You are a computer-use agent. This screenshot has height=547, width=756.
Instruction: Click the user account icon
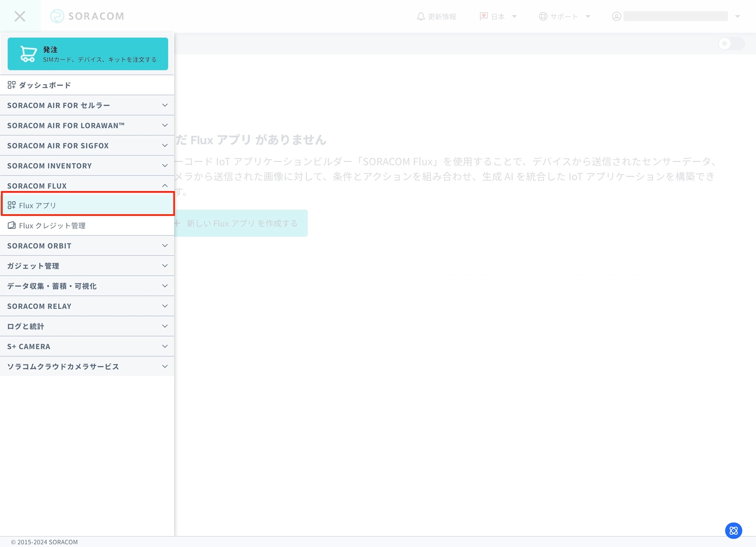coord(617,16)
